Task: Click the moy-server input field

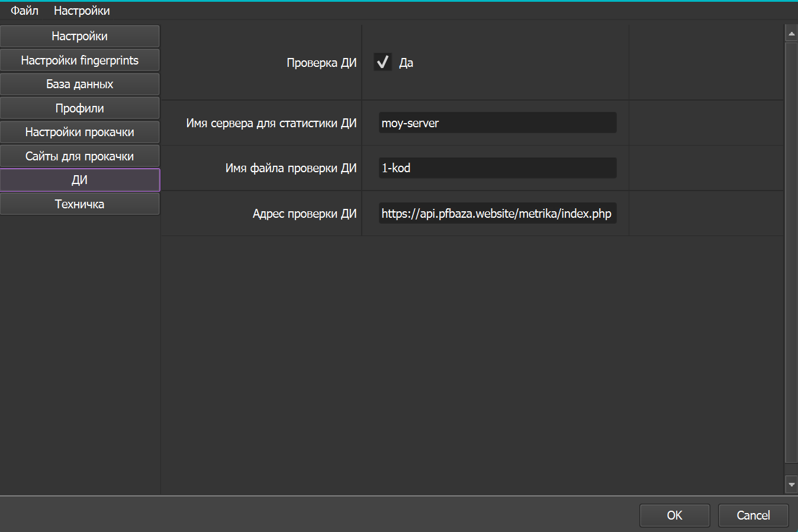Action: tap(497, 123)
